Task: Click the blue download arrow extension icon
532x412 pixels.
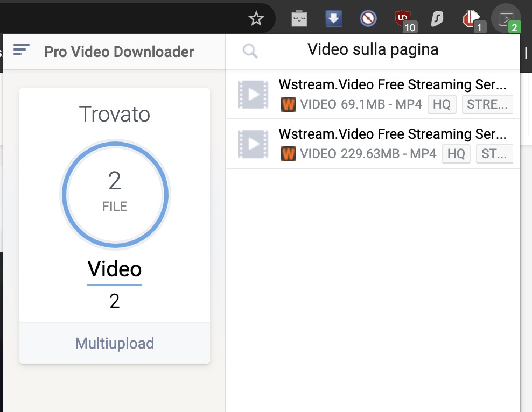Action: 334,19
